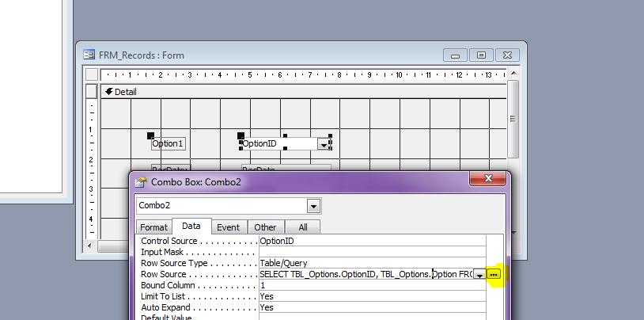Click the Row Source property label

pos(164,274)
